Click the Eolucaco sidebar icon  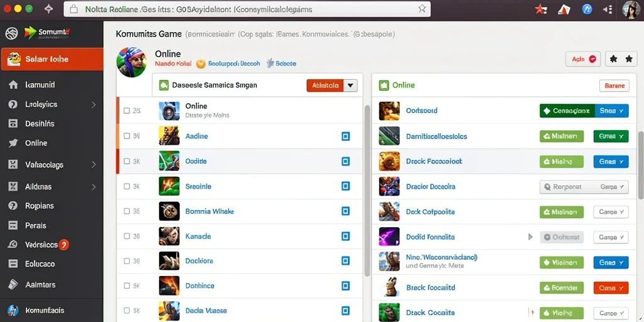(13, 264)
